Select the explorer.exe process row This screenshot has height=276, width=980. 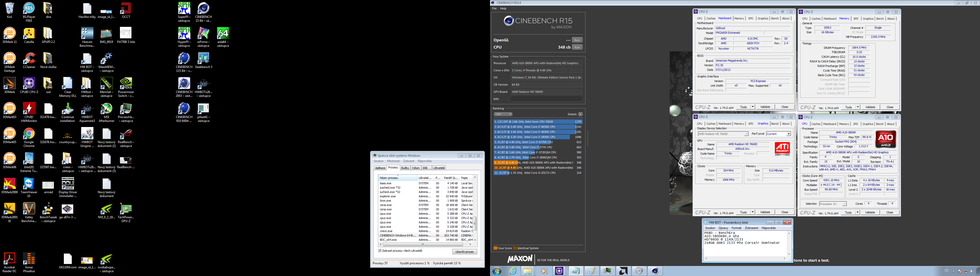click(x=425, y=196)
